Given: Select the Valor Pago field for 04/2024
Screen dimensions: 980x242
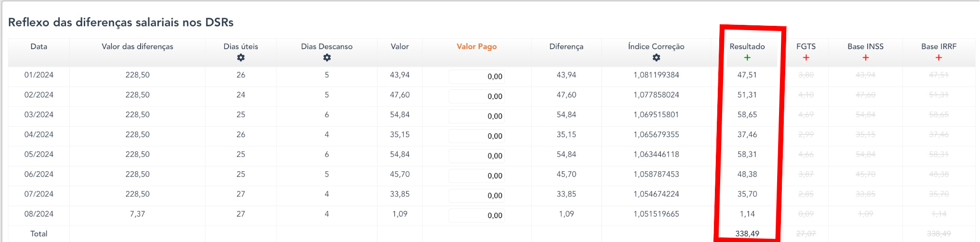Looking at the screenshot, I should (477, 136).
